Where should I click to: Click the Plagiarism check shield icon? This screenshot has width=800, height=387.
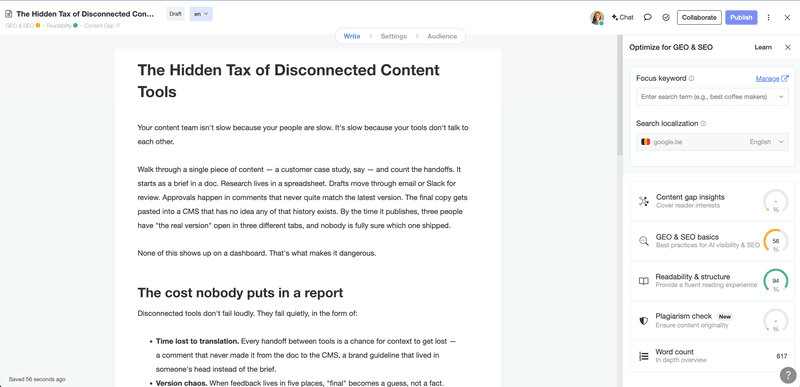(644, 321)
